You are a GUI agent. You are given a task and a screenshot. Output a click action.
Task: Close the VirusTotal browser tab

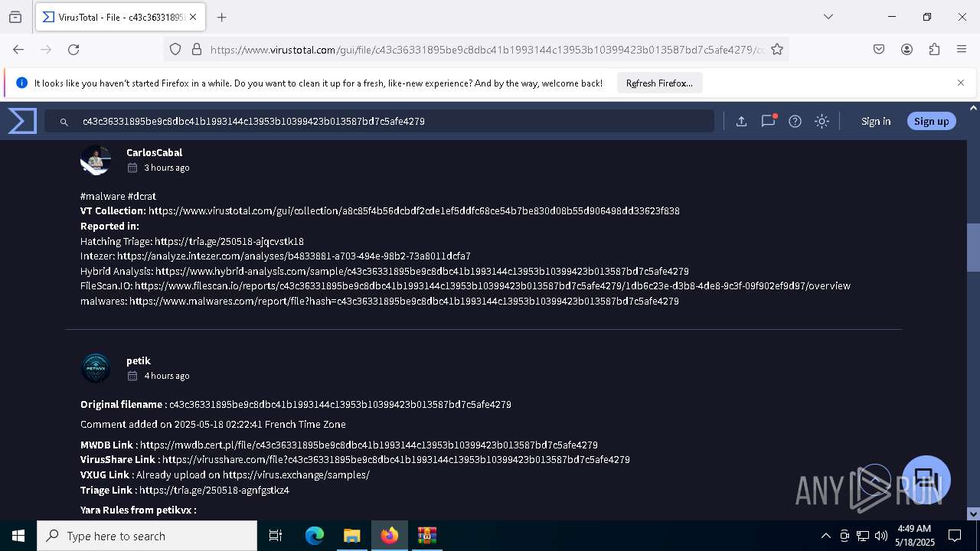[x=193, y=17]
